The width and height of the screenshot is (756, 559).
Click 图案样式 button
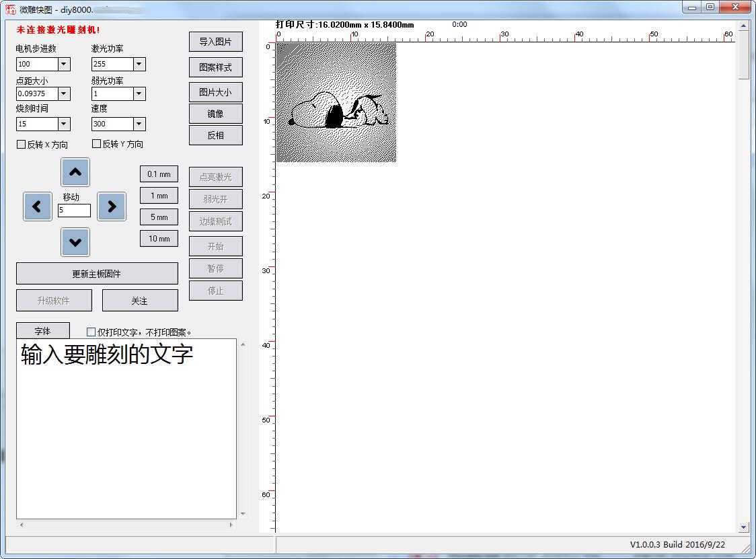pos(215,67)
